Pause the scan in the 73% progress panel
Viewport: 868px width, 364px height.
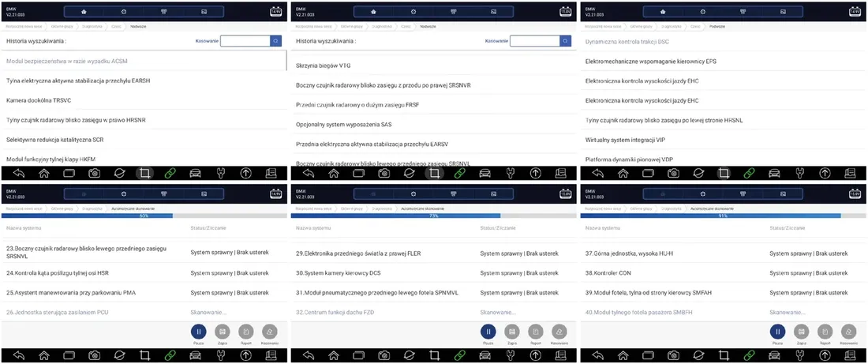click(488, 332)
